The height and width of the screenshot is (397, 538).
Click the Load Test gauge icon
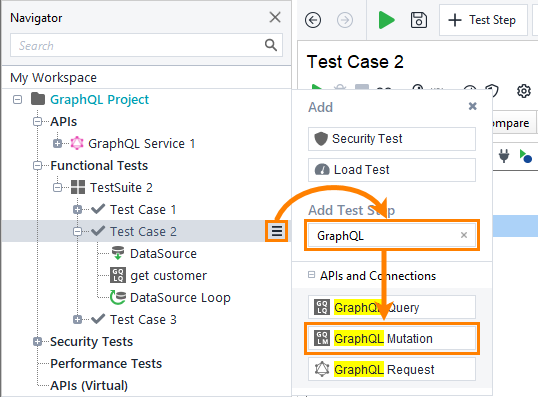(x=322, y=170)
